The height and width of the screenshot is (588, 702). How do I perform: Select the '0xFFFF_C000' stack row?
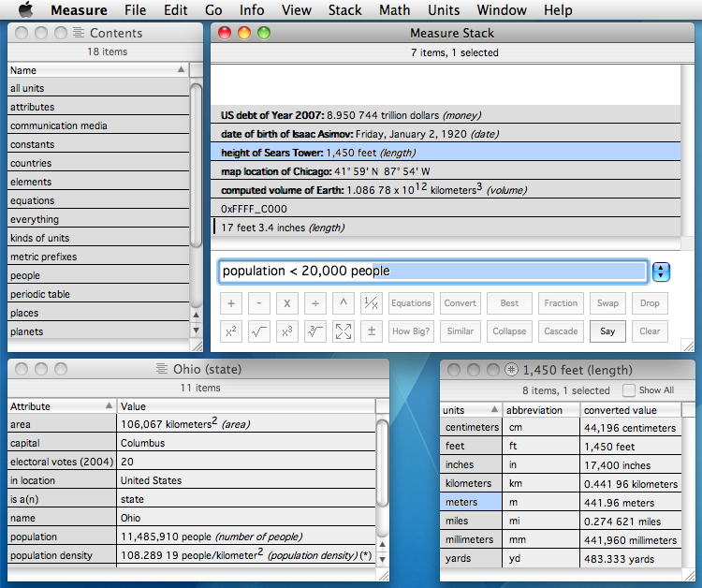[446, 209]
